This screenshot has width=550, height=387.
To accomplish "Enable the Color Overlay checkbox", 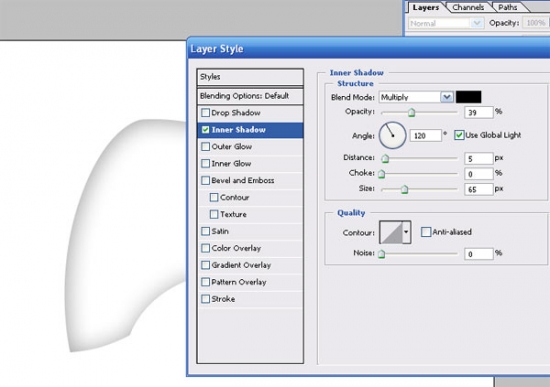I will point(206,248).
